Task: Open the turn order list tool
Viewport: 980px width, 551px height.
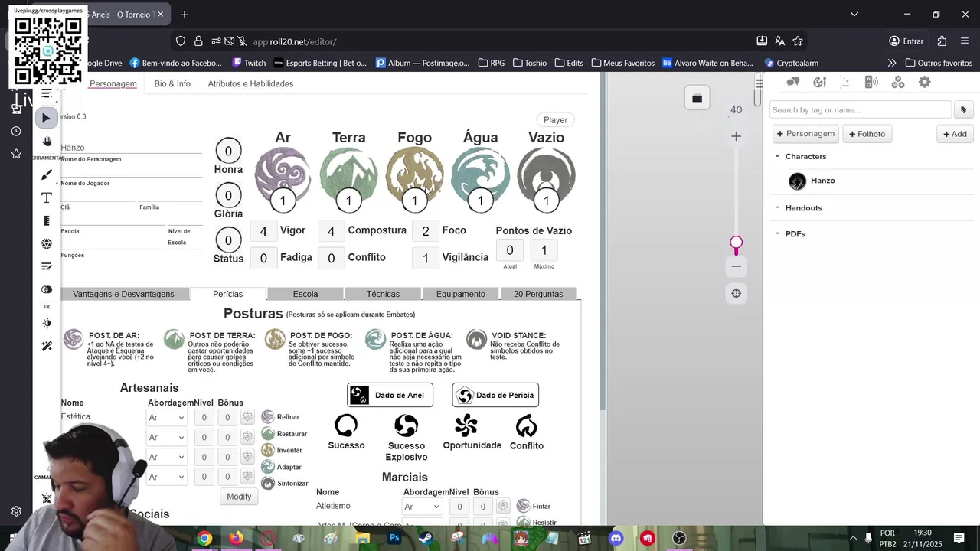Action: [x=47, y=266]
